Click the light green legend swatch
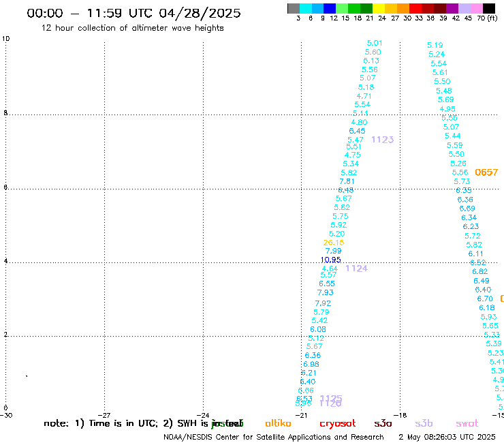The width and height of the screenshot is (504, 443). [342, 8]
